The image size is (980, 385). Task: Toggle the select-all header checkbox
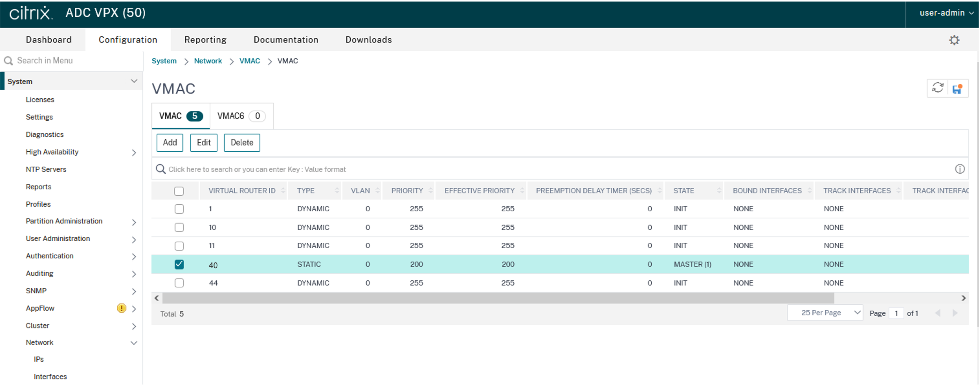(179, 191)
